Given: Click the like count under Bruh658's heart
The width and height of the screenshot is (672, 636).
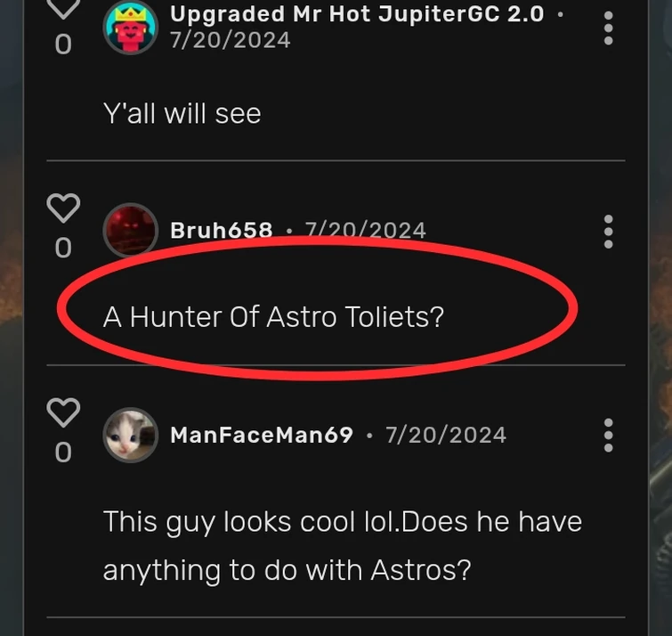Looking at the screenshot, I should coord(63,248).
